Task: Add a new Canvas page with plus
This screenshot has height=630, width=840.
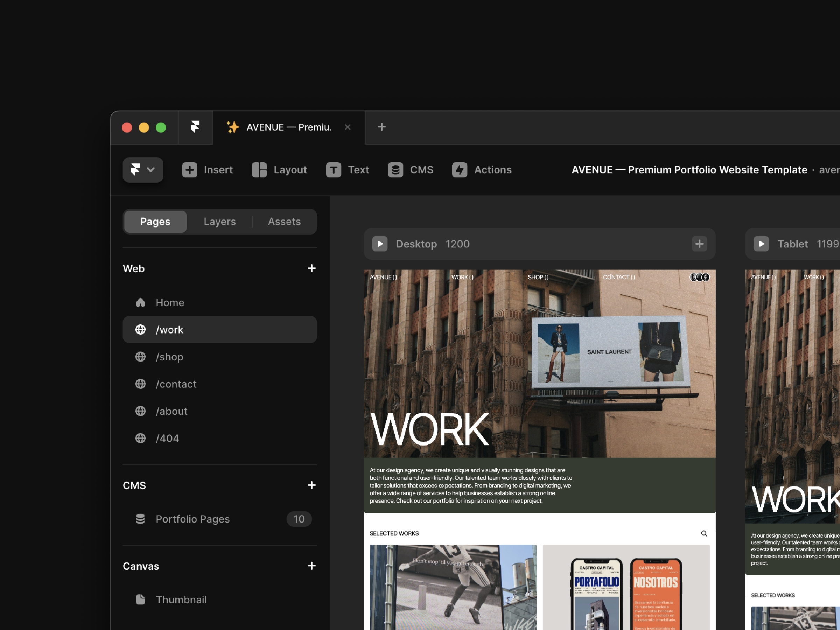Action: pos(311,566)
